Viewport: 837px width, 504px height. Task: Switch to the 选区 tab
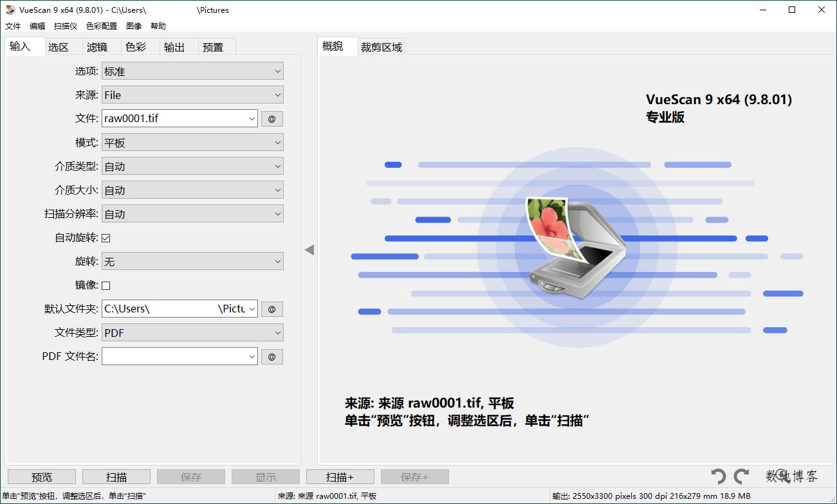point(63,47)
